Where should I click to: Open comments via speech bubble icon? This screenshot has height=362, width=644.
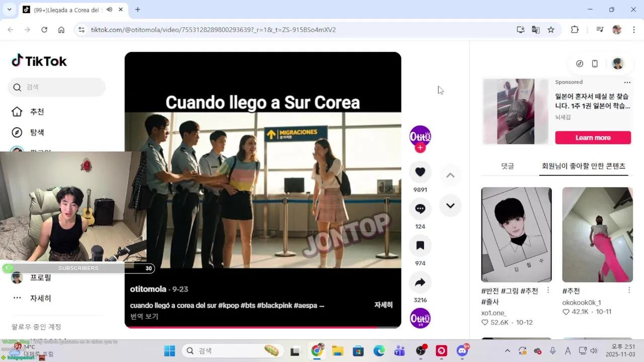[420, 209]
